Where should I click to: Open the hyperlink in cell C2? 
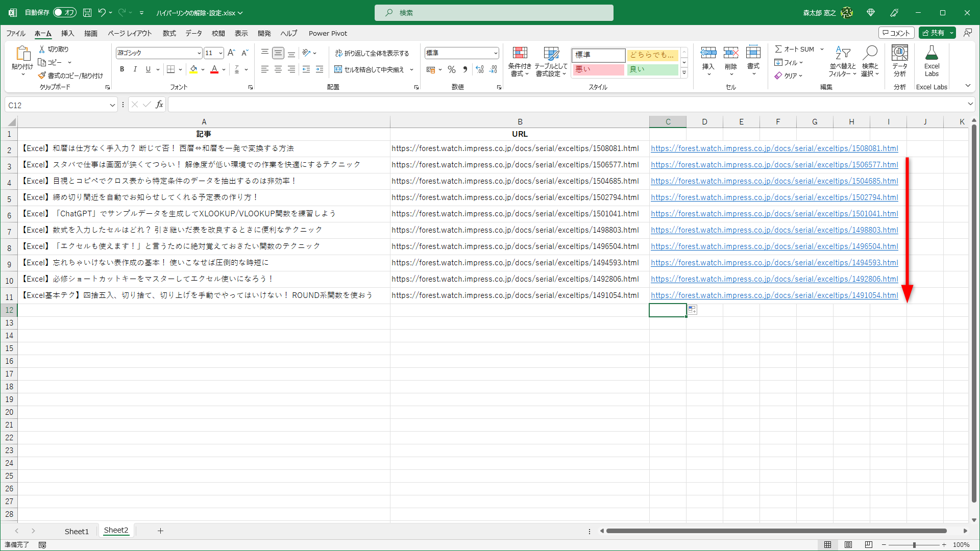(774, 148)
